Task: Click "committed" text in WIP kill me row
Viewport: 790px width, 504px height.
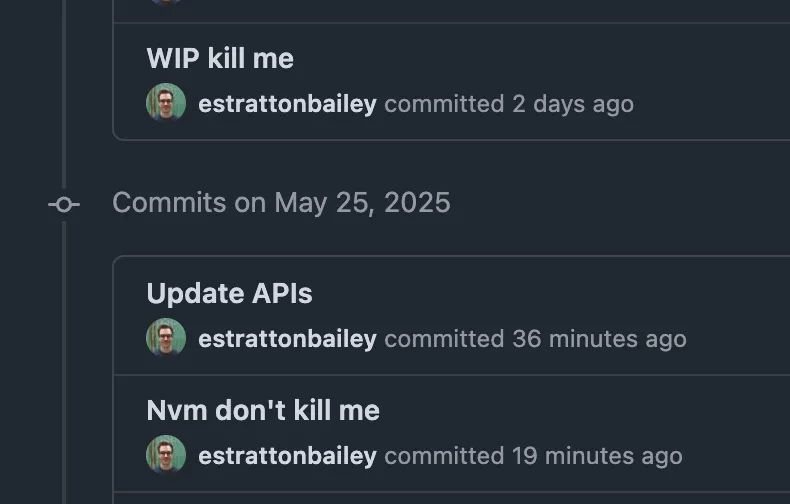Action: (x=444, y=104)
